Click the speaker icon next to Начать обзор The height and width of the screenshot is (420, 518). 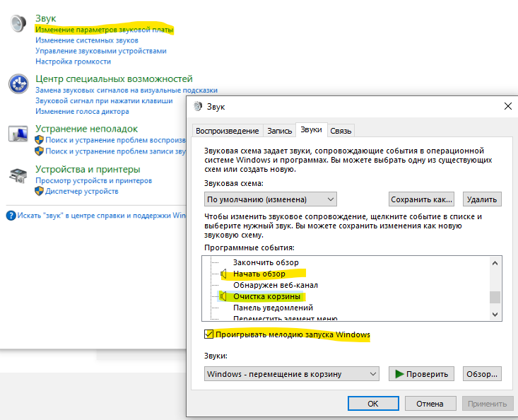tap(223, 274)
